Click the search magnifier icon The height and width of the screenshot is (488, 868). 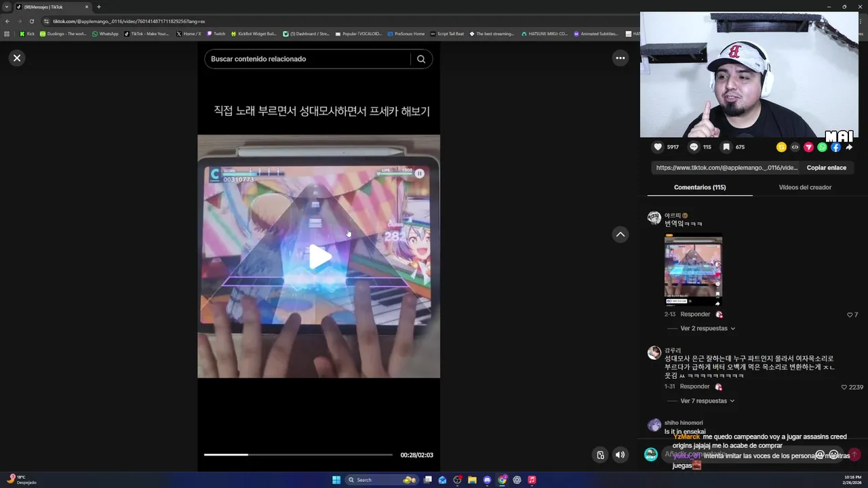[x=421, y=59]
